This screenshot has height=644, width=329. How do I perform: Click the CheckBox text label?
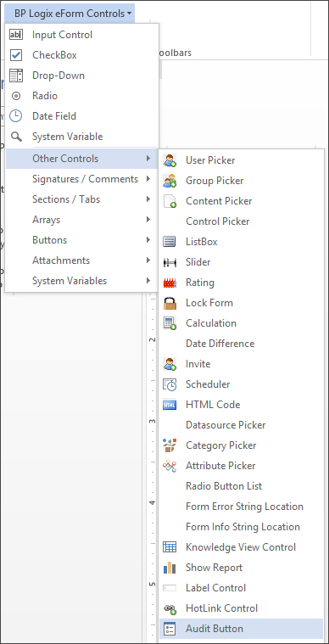click(x=54, y=55)
